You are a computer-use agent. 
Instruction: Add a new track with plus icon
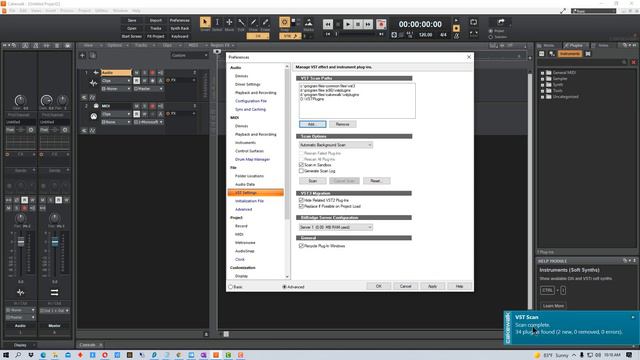tap(82, 56)
